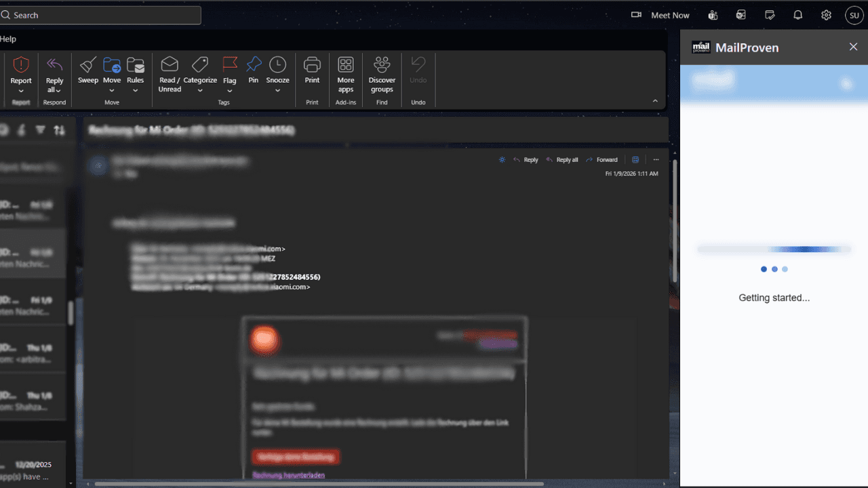Click the message list sort arrows icon
Screen dimensions: 868x488
pyautogui.click(x=60, y=130)
